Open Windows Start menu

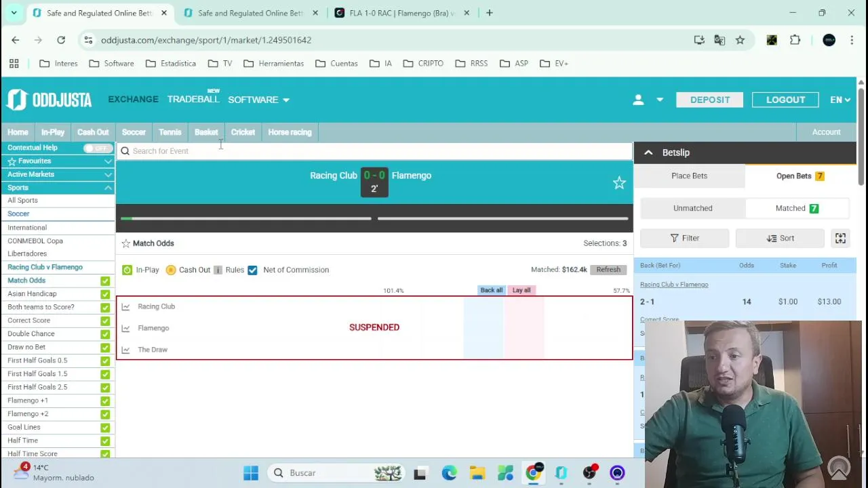pyautogui.click(x=251, y=473)
